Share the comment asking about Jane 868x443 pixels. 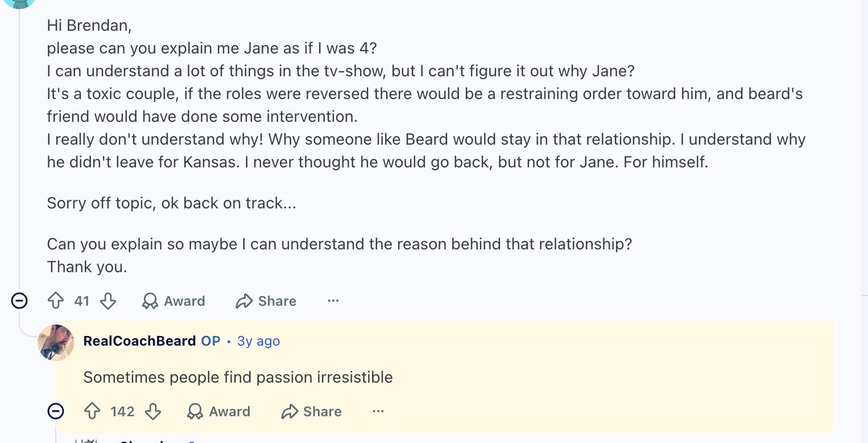pos(266,301)
